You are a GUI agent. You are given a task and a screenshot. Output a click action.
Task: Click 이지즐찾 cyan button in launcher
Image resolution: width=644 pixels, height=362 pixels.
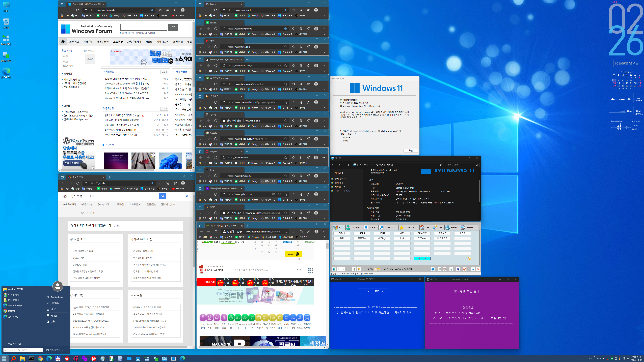pos(422,259)
